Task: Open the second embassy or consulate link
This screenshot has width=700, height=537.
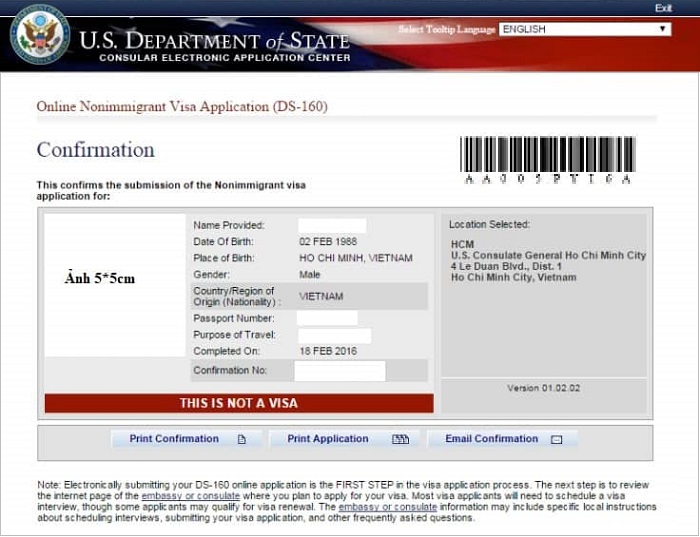Action: [x=388, y=507]
